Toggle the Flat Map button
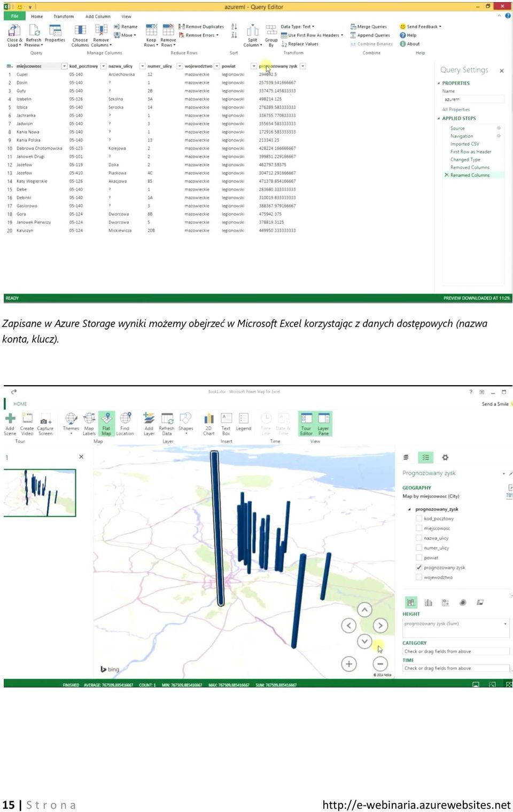This screenshot has width=513, height=812. tap(106, 424)
